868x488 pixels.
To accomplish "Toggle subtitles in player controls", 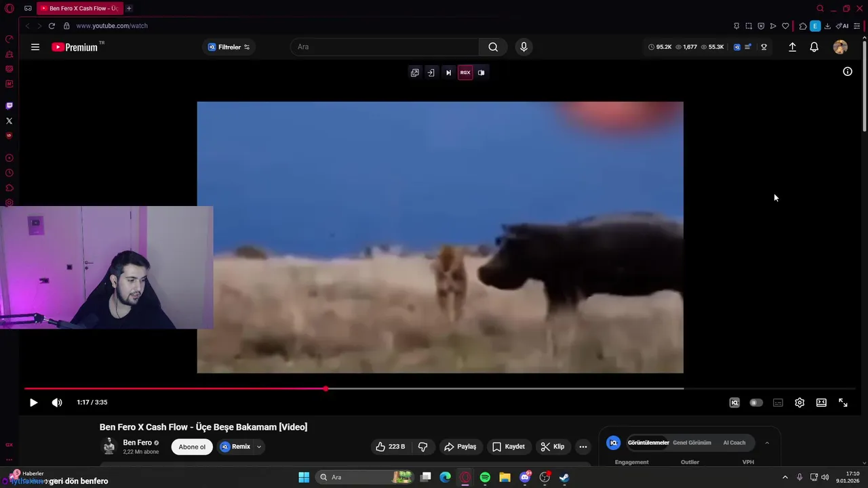I will (x=778, y=403).
